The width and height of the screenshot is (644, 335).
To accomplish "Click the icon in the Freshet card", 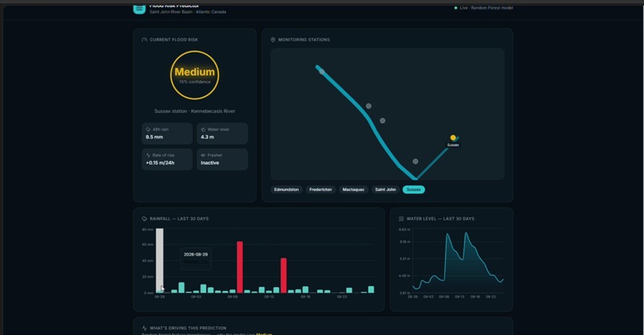I will (x=203, y=155).
